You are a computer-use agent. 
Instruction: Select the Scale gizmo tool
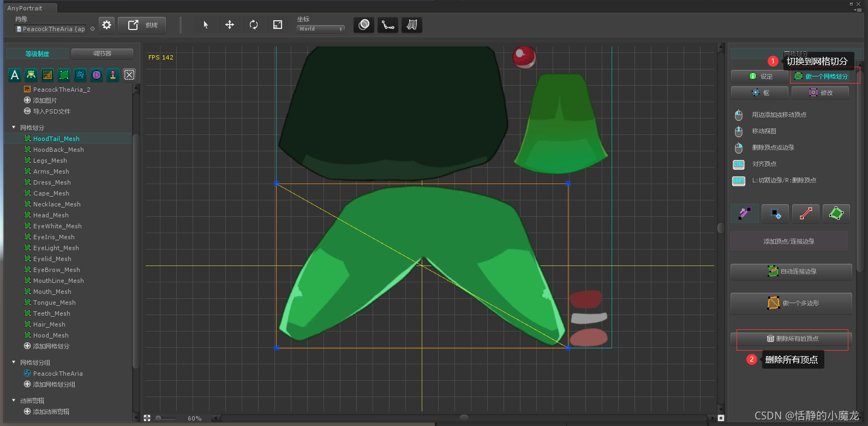tap(278, 25)
